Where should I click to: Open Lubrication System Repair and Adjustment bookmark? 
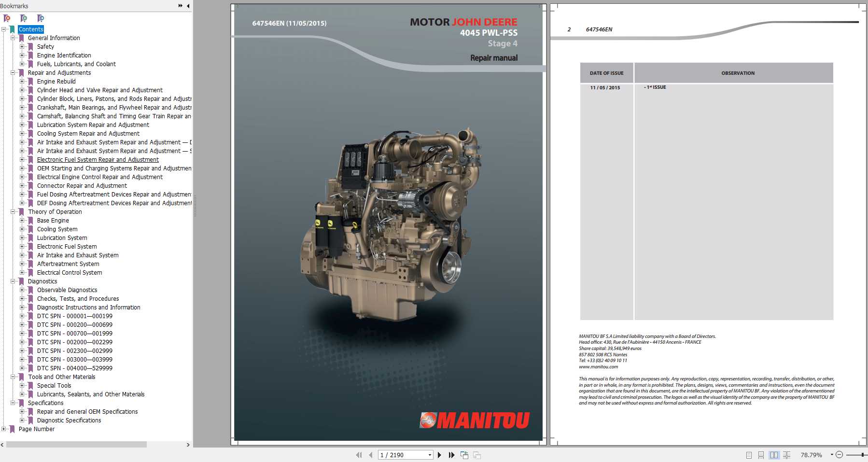coord(93,125)
